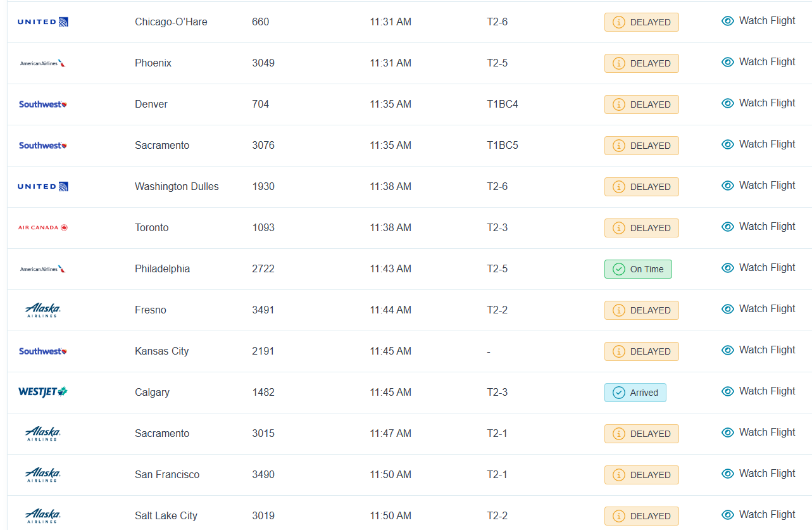812x530 pixels.
Task: Click flight number 1930
Action: [263, 187]
